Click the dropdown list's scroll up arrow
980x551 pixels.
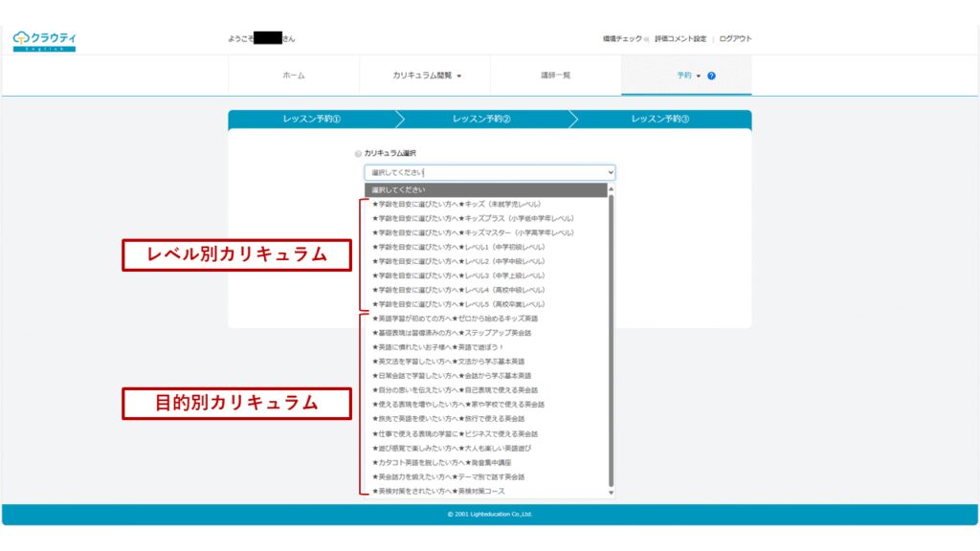click(x=611, y=189)
